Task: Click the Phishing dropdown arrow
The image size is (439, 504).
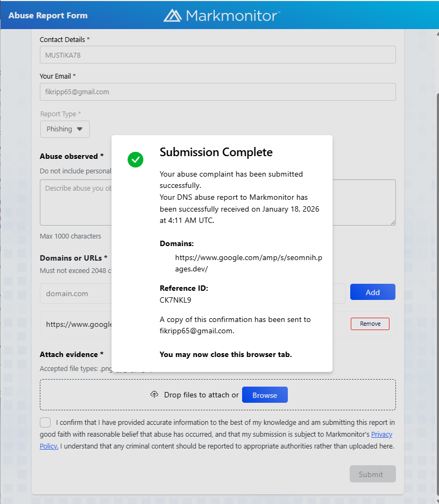Action: 80,129
